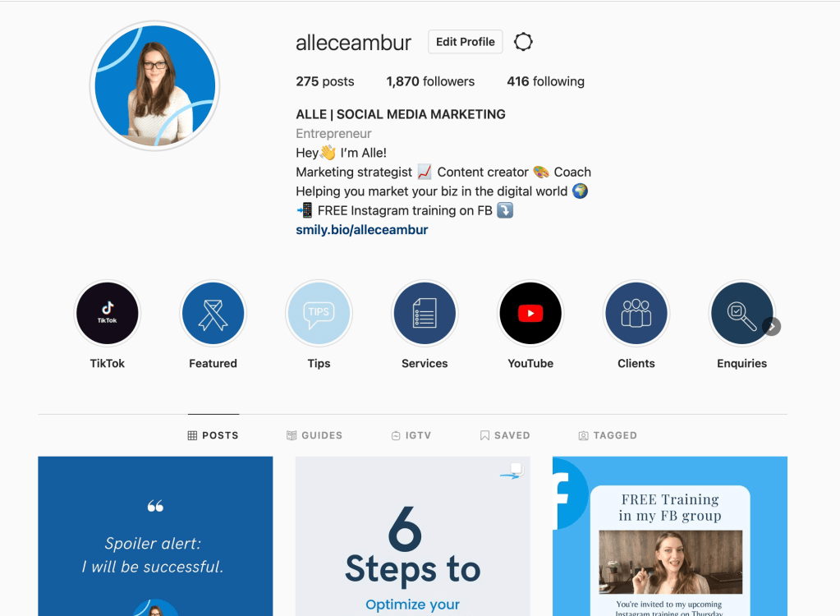Open the Services document highlight
The width and height of the screenshot is (840, 616).
coord(425,314)
